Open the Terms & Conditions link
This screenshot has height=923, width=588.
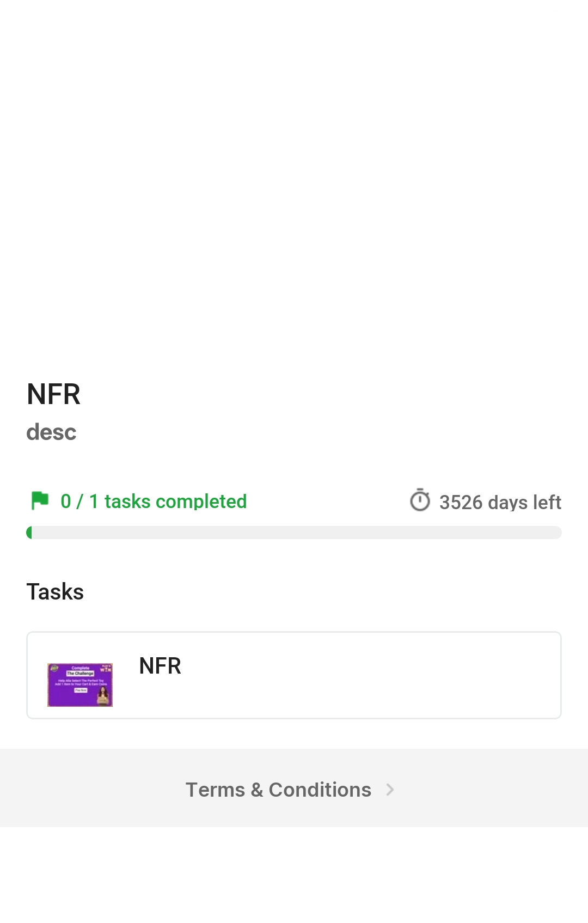click(278, 790)
